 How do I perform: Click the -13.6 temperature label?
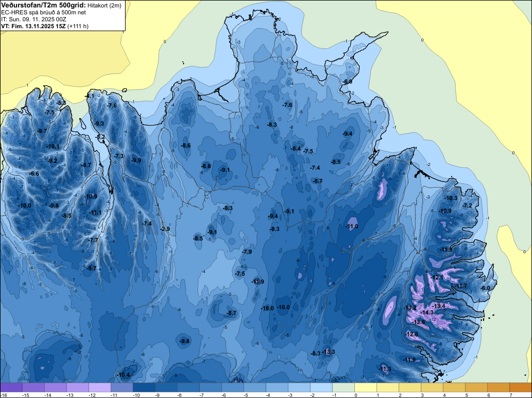coord(418,322)
